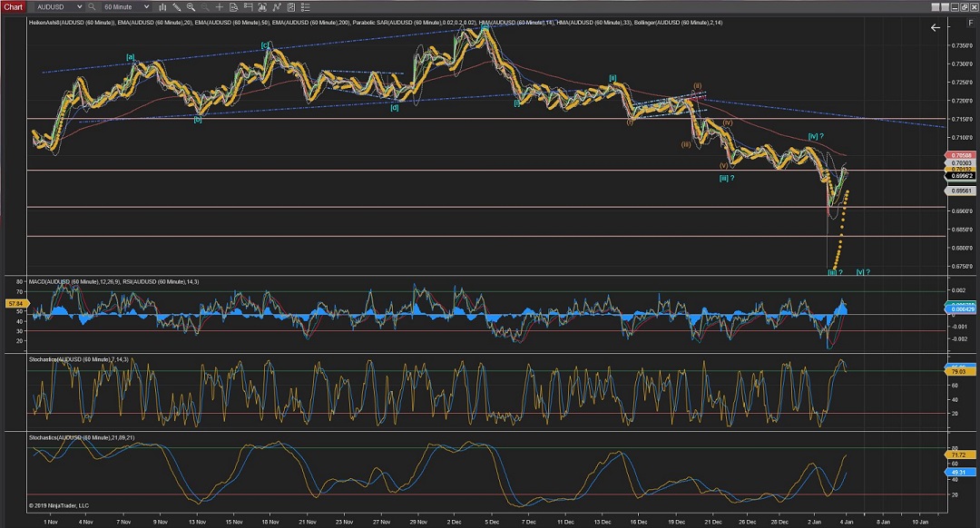
Task: Open the Data Series document icon
Action: (234, 7)
